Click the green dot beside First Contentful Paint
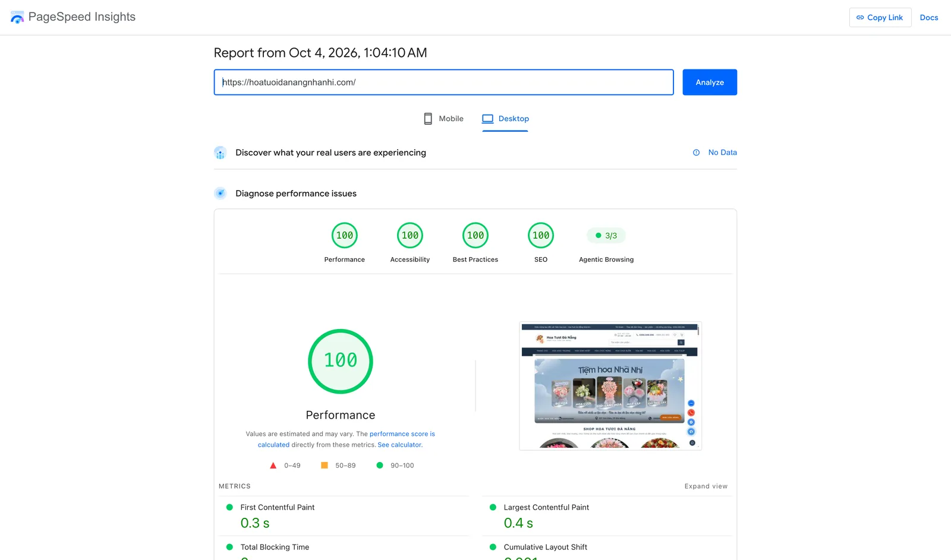 click(x=229, y=507)
